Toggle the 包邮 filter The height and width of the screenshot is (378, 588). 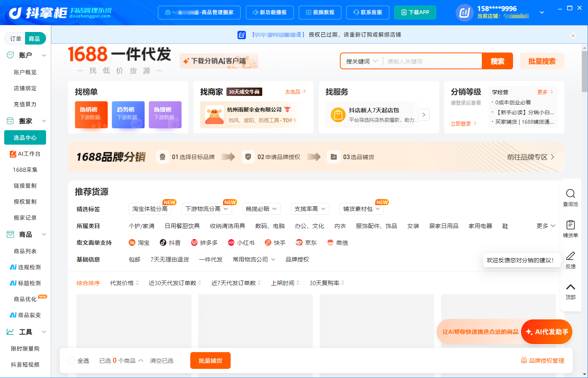point(135,259)
